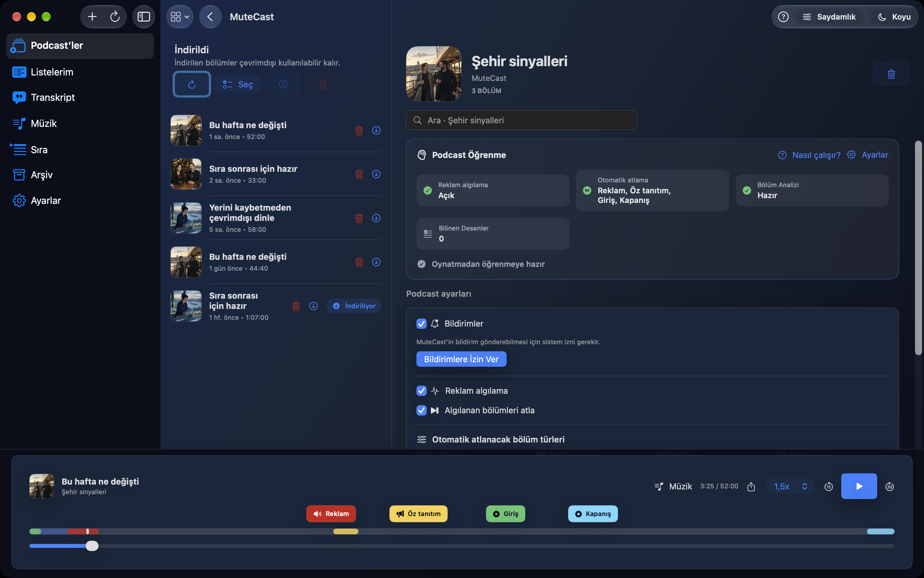Download the 44:40 Bu hafta ne değişti episode

pyautogui.click(x=376, y=262)
